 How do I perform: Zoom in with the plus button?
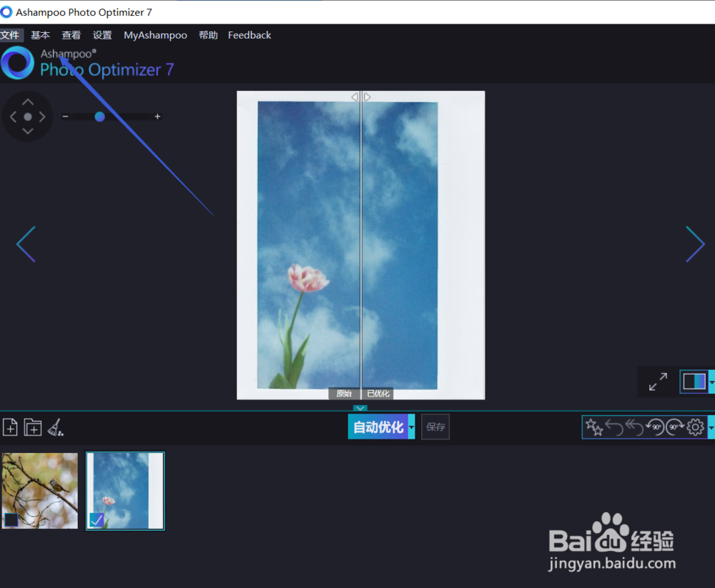(x=157, y=116)
